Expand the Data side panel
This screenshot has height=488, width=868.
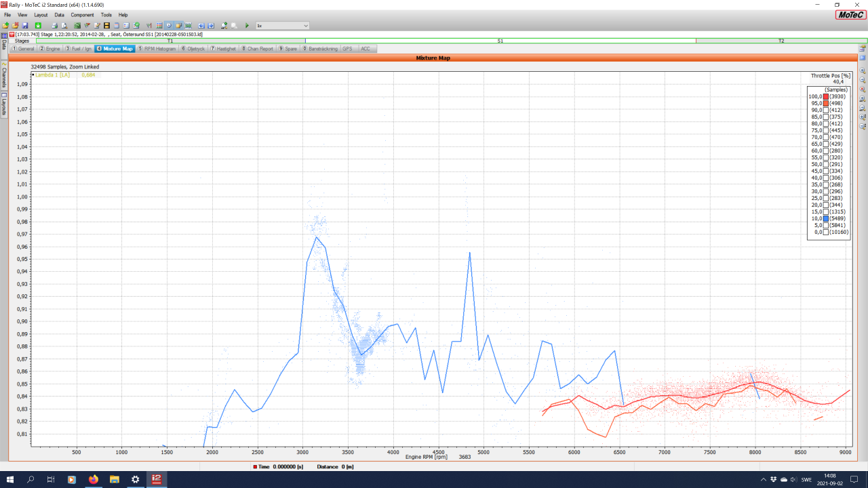pos(3,45)
